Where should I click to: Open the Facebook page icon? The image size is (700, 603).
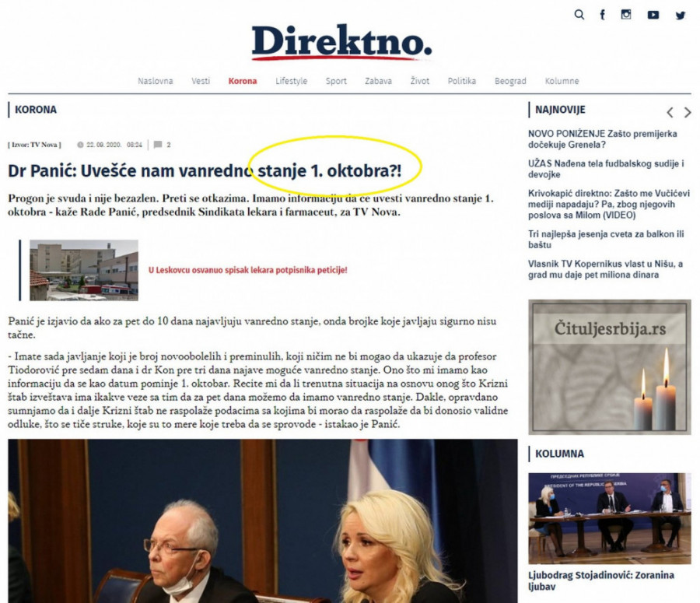(602, 15)
